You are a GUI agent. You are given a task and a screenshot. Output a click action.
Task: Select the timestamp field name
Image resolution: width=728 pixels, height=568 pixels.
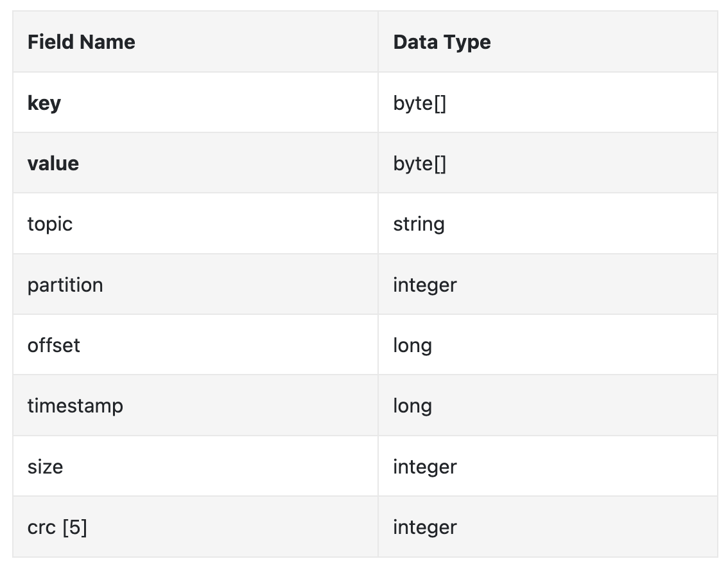click(x=74, y=406)
